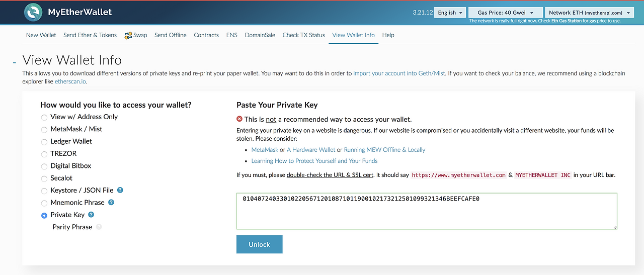Click the Swap icon in navigation
Image resolution: width=644 pixels, height=275 pixels.
point(128,35)
